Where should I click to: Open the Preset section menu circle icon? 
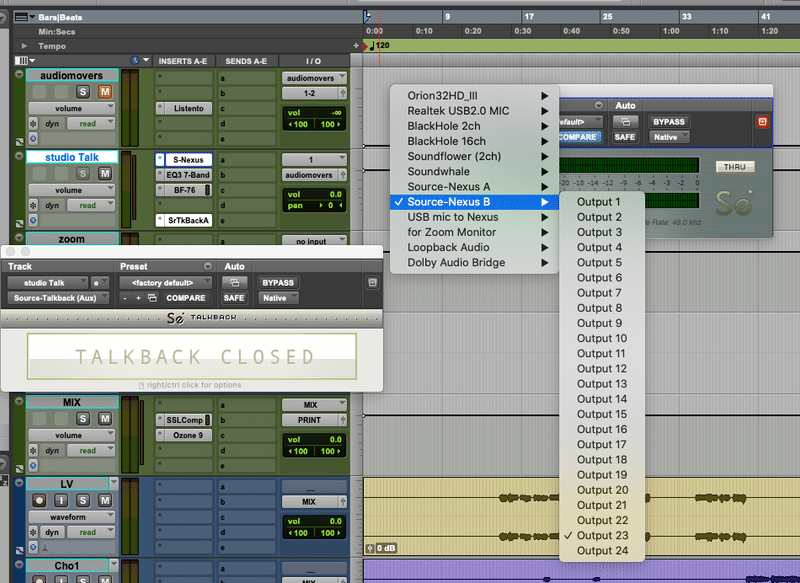point(208,266)
